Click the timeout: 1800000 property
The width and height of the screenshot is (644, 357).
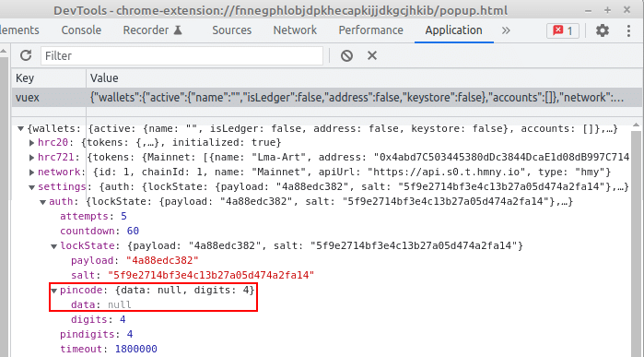pyautogui.click(x=109, y=350)
